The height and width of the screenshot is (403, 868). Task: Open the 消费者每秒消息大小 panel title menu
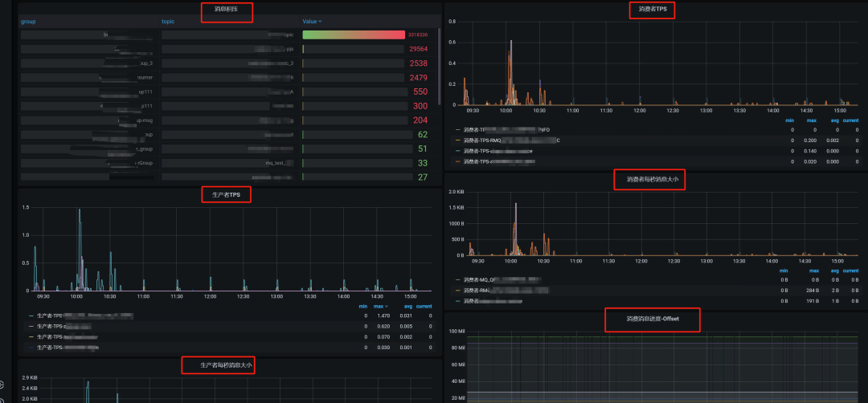click(x=652, y=179)
